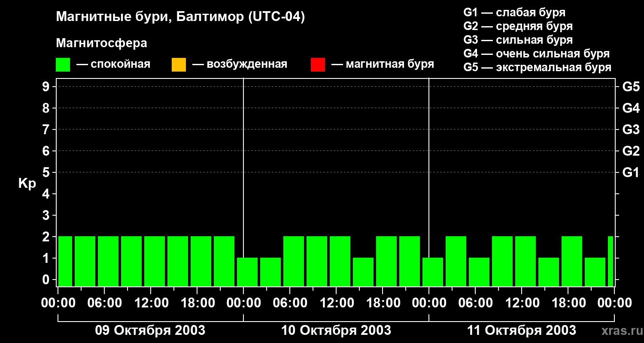This screenshot has height=343, width=644.
Task: Click the '06:00' time label for 10 October
Action: click(x=290, y=303)
